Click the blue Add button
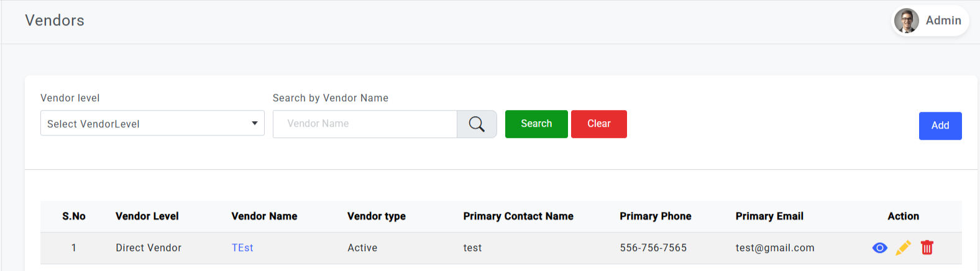 [940, 126]
